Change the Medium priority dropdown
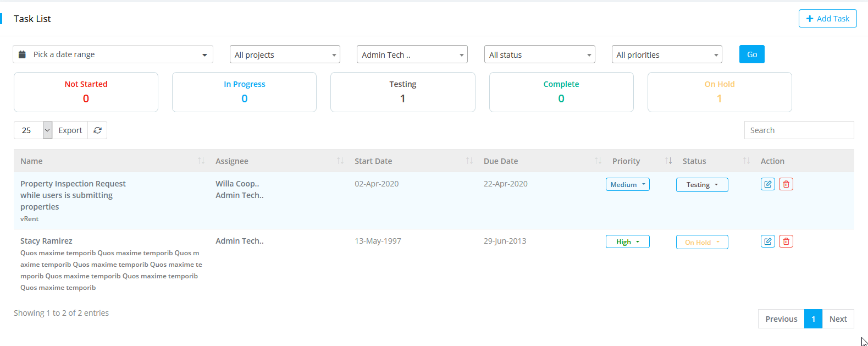Screen dimensions: 868x346 point(627,185)
